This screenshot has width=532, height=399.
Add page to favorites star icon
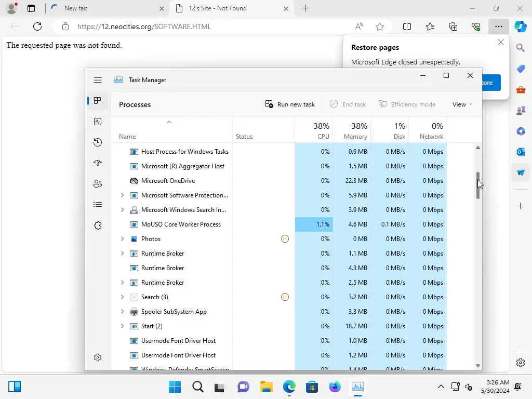coord(380,26)
